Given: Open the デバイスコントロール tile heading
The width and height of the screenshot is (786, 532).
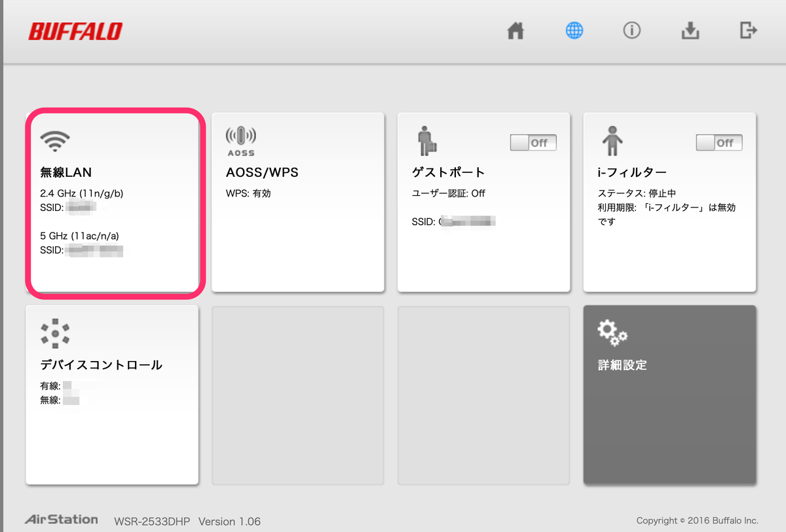Looking at the screenshot, I should (101, 365).
